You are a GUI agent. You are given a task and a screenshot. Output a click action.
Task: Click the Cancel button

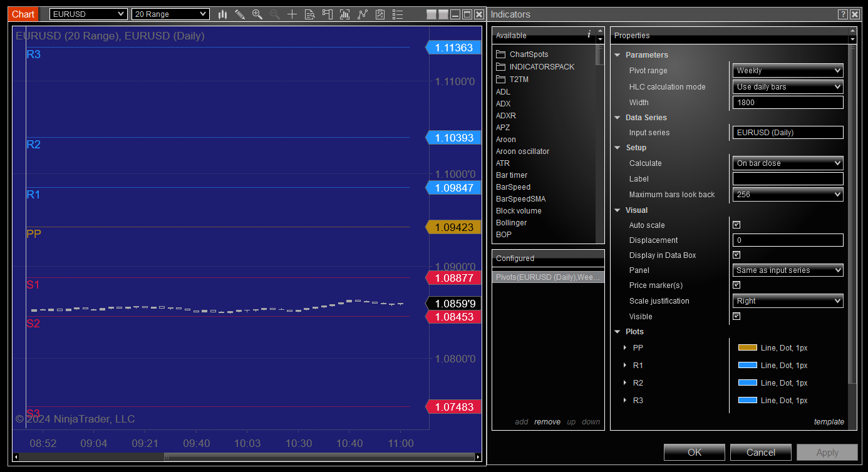(x=761, y=452)
